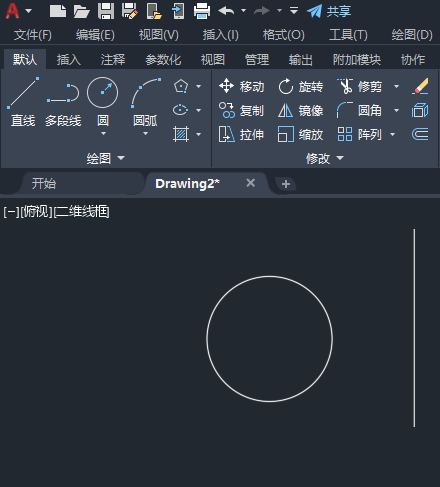Open an existing drawing file

click(81, 11)
